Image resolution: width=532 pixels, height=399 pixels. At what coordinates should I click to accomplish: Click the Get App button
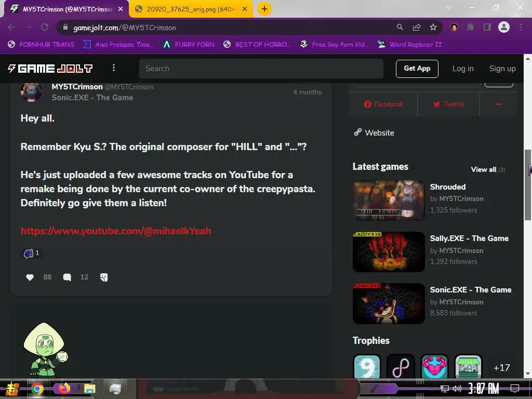coord(417,69)
